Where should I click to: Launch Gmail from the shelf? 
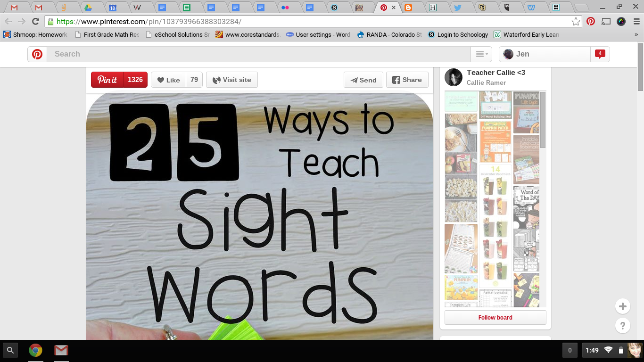61,350
